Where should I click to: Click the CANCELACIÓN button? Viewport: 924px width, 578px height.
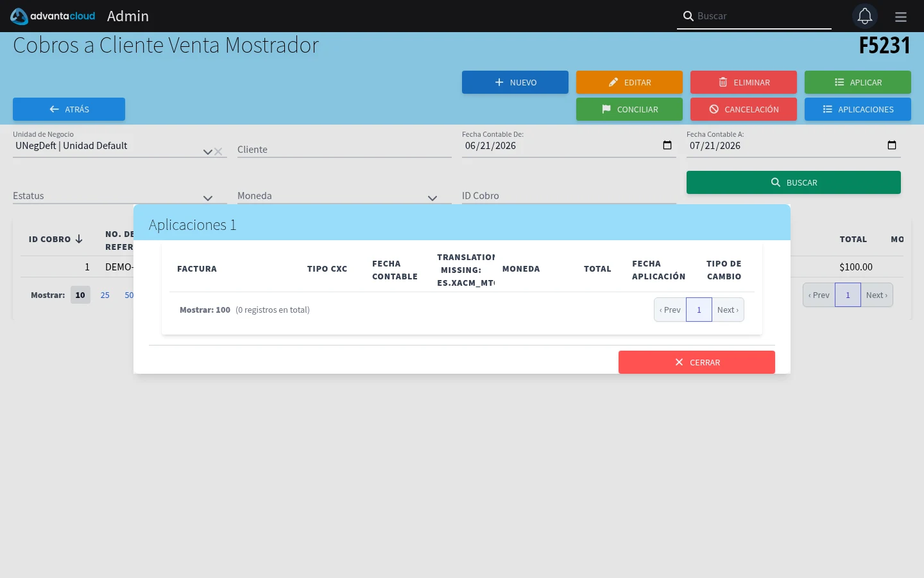tap(744, 109)
